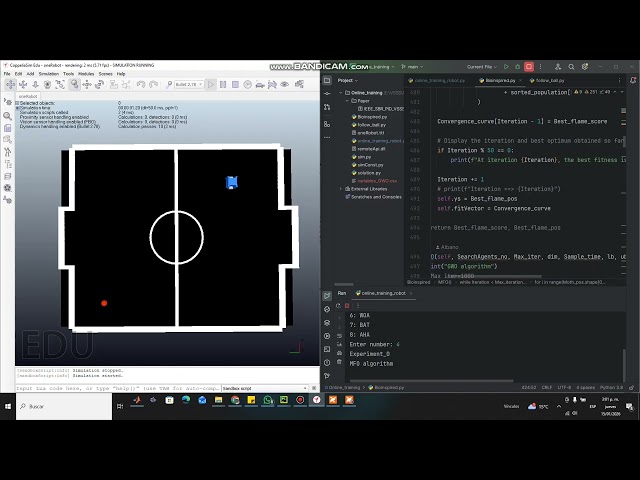640x480 pixels.
Task: Close the Bioinspired.py editor tab
Action: pos(520,80)
